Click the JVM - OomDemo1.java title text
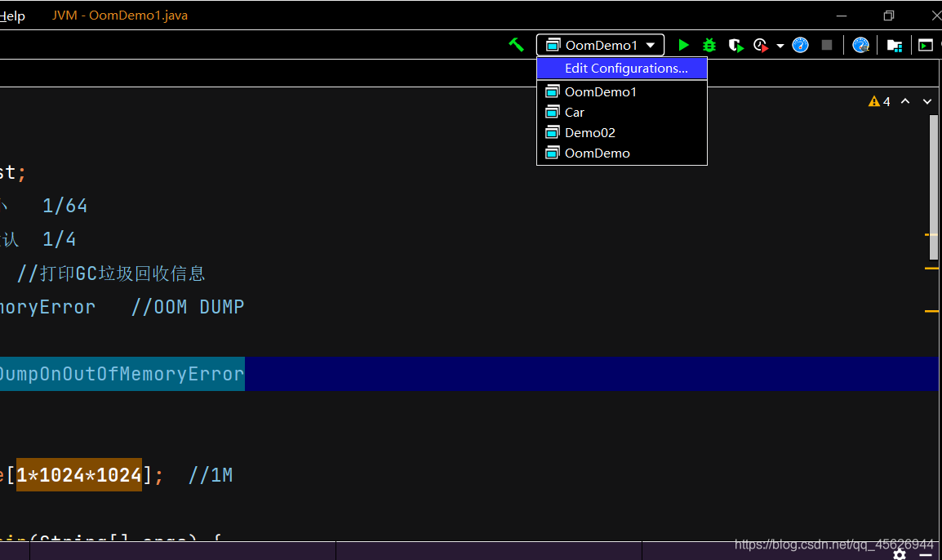 119,16
